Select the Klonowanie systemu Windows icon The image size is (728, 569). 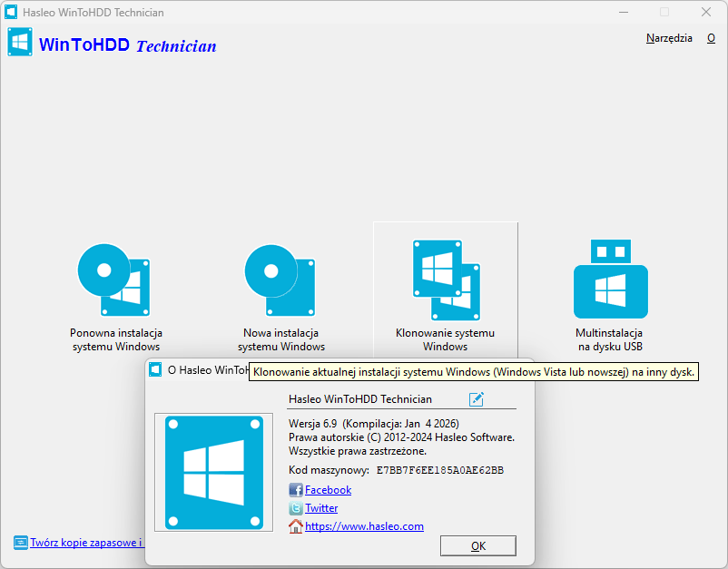coord(447,280)
